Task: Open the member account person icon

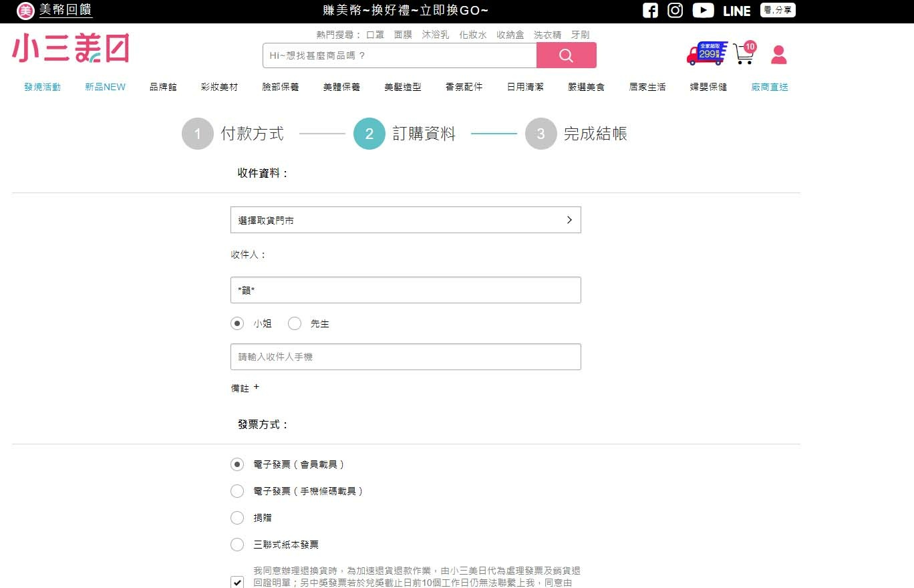Action: tap(778, 55)
